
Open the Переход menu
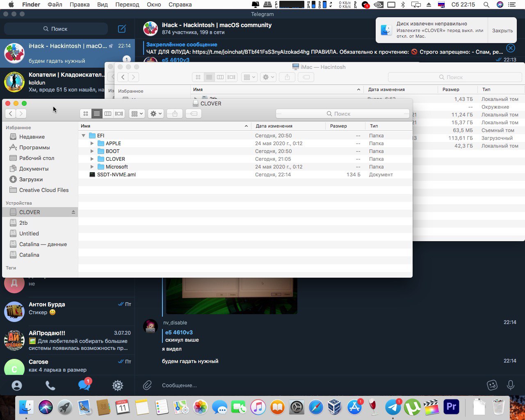coord(127,5)
